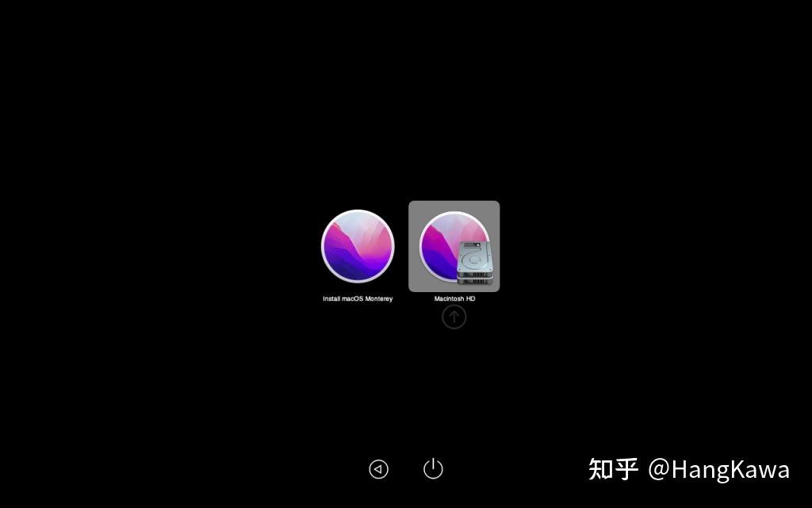Image resolution: width=812 pixels, height=508 pixels.
Task: Click the restart triangle icon
Action: click(378, 469)
